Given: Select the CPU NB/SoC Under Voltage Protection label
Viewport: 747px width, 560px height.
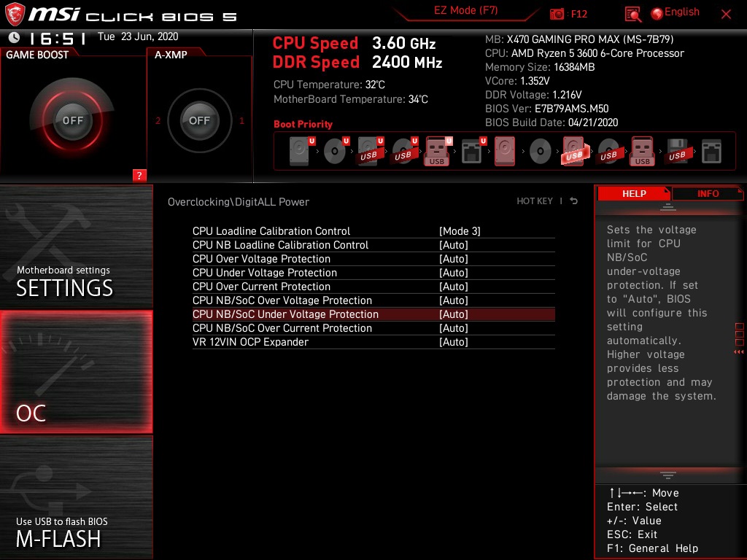Looking at the screenshot, I should tap(285, 314).
